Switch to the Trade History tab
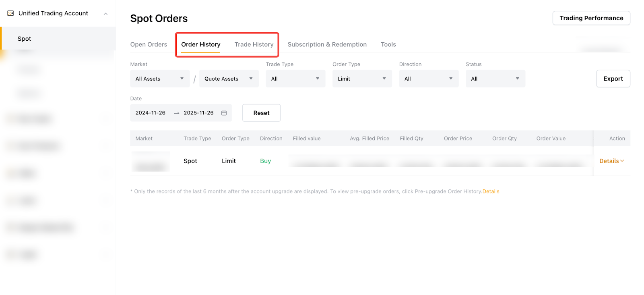Screen dimensions: 644x295 click(x=254, y=44)
